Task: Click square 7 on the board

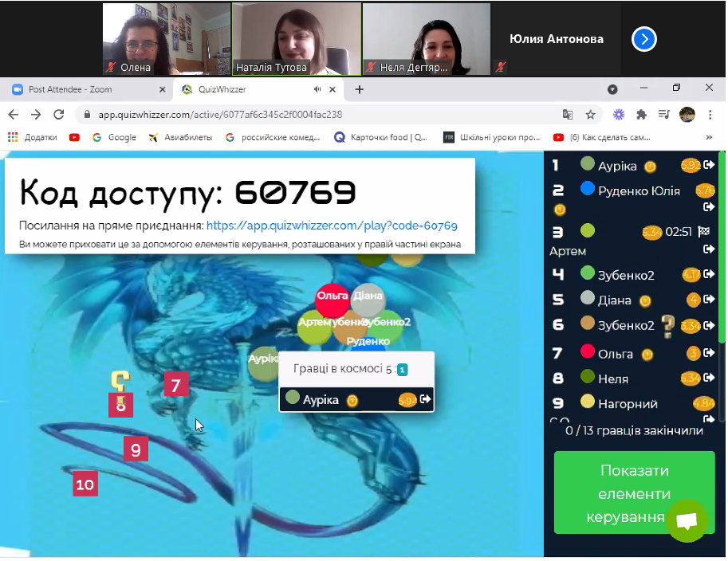Action: tap(176, 384)
